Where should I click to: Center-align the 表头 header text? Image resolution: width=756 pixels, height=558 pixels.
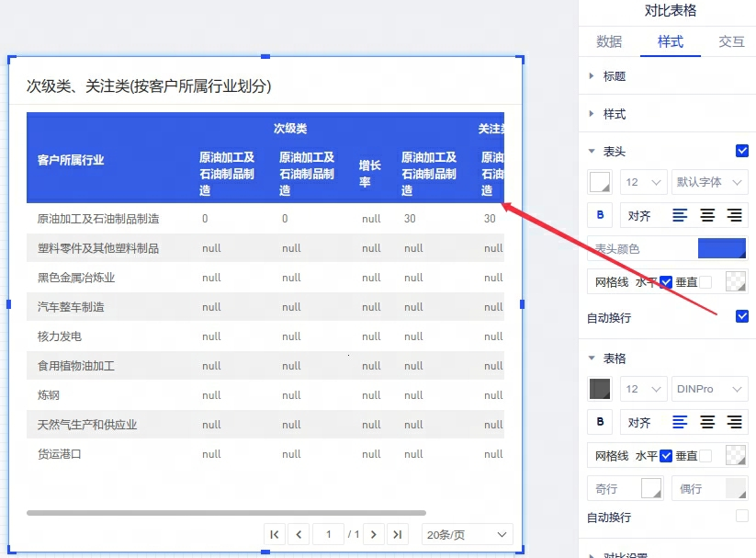pyautogui.click(x=707, y=215)
